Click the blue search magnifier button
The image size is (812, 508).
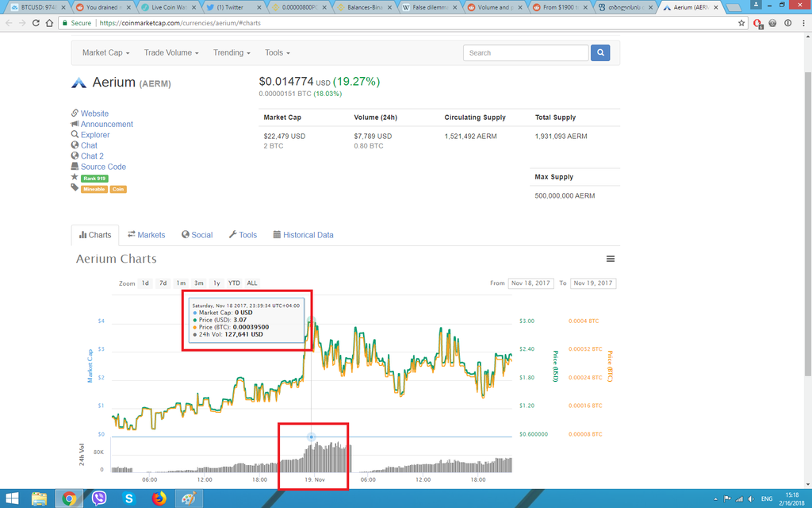(600, 52)
